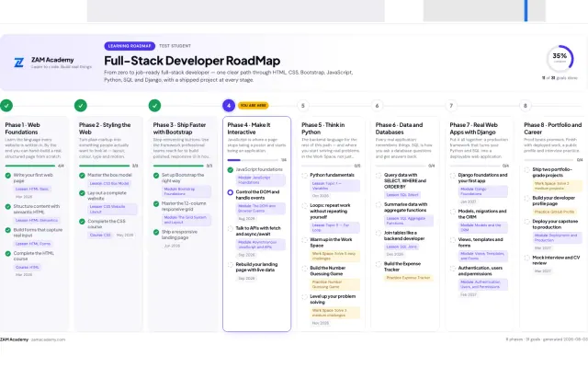Click check icon beside 'Build forms that capture real input'
The image size is (588, 368).
(x=8, y=230)
